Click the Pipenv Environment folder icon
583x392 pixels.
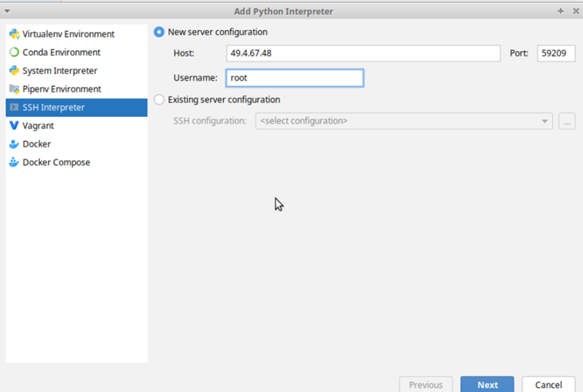point(14,89)
